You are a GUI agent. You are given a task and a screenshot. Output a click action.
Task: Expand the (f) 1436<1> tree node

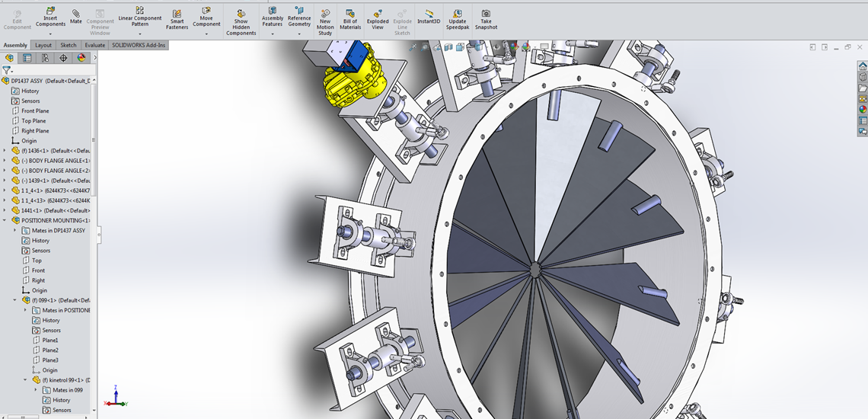tap(5, 151)
